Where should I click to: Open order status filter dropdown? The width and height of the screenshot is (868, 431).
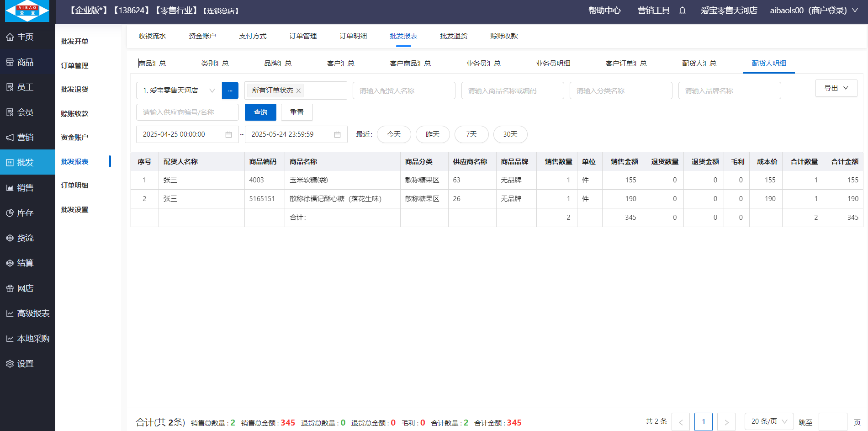(x=296, y=90)
